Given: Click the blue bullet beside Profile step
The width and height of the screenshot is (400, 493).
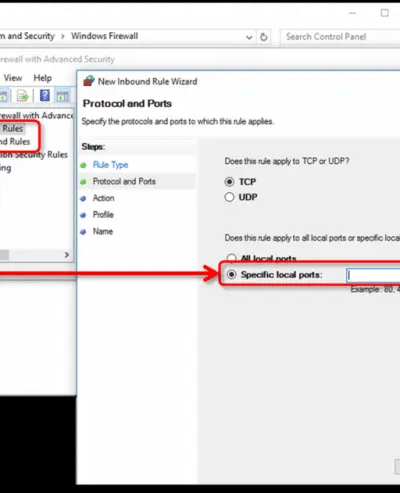Looking at the screenshot, I should pos(83,215).
